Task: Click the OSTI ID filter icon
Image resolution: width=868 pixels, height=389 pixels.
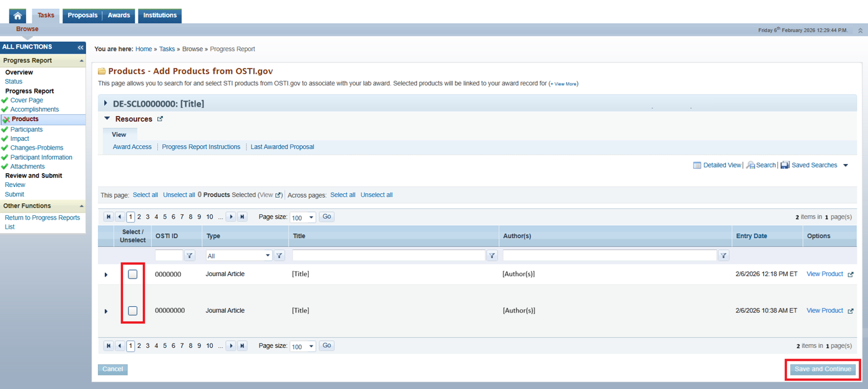Action: [190, 256]
